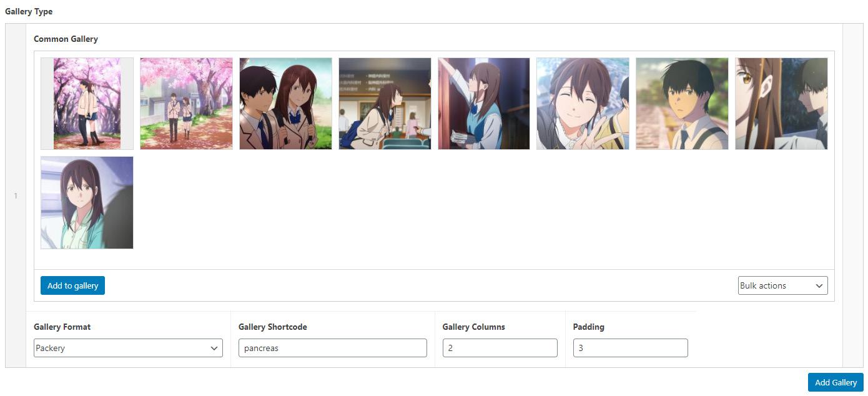
Task: Click the Gallery Shortcode label
Action: point(272,327)
